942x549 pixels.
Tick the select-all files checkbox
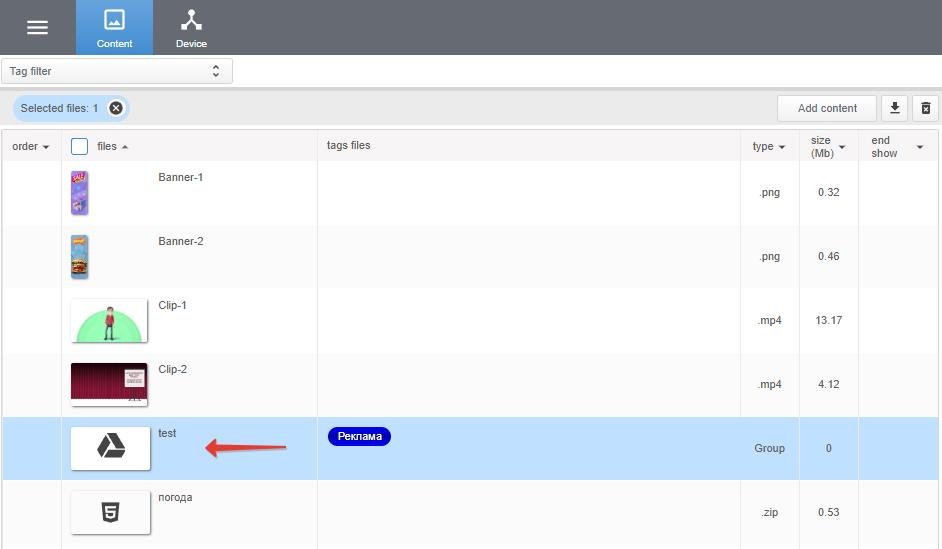[x=79, y=147]
